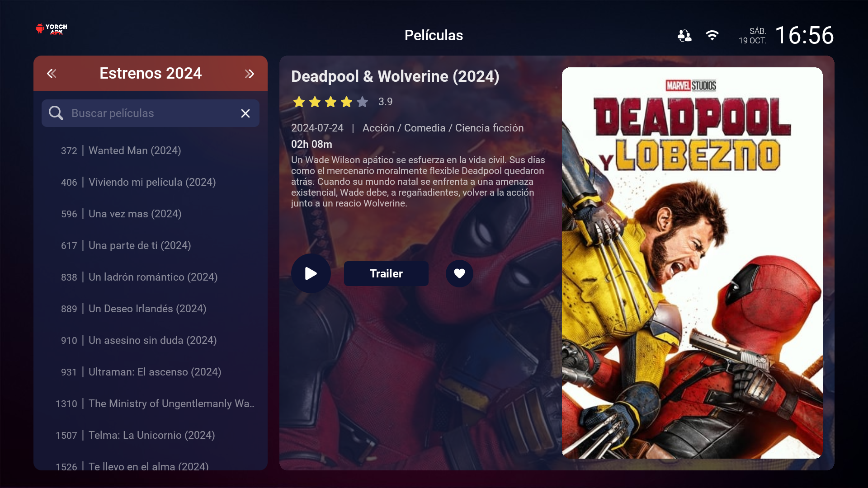Click the Wi-Fi status icon
This screenshot has width=868, height=488.
tap(712, 35)
